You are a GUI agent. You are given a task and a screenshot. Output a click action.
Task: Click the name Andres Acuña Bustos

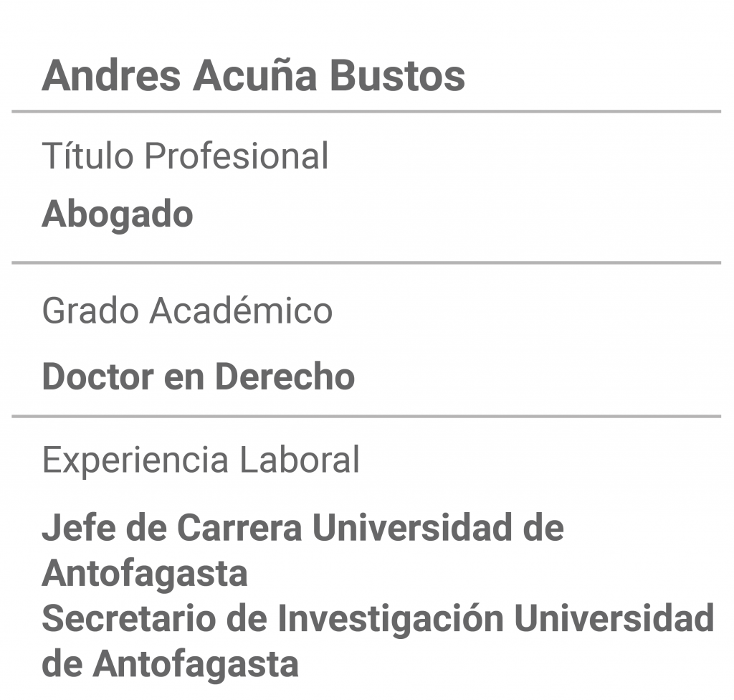click(253, 76)
